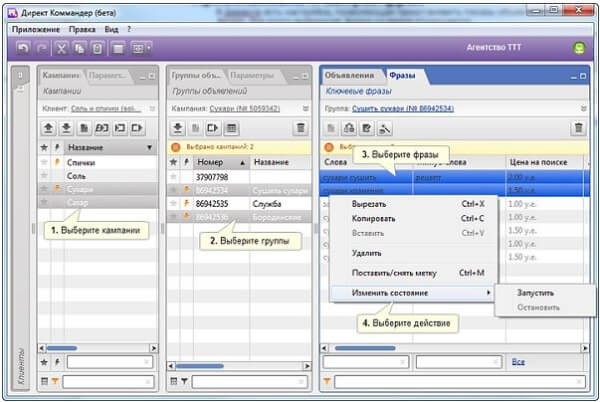Choose Запустить from the submenu
This screenshot has height=402, width=600.
tap(535, 293)
